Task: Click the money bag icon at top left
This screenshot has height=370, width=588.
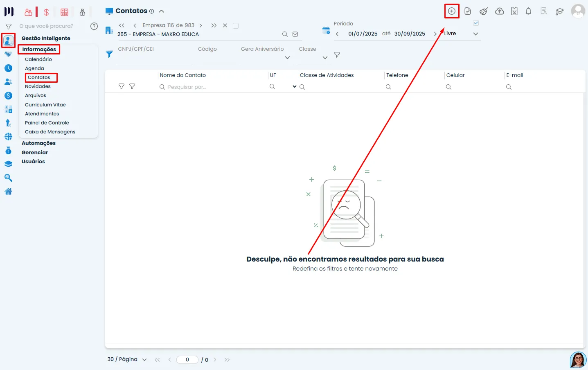Action: (82, 12)
